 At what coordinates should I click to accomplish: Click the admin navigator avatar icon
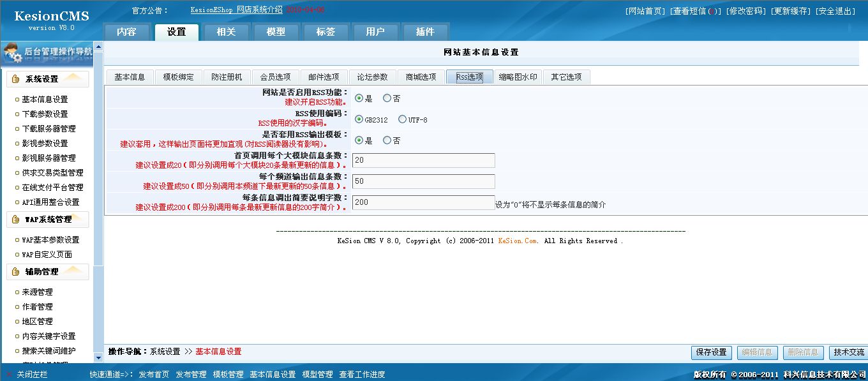click(13, 52)
